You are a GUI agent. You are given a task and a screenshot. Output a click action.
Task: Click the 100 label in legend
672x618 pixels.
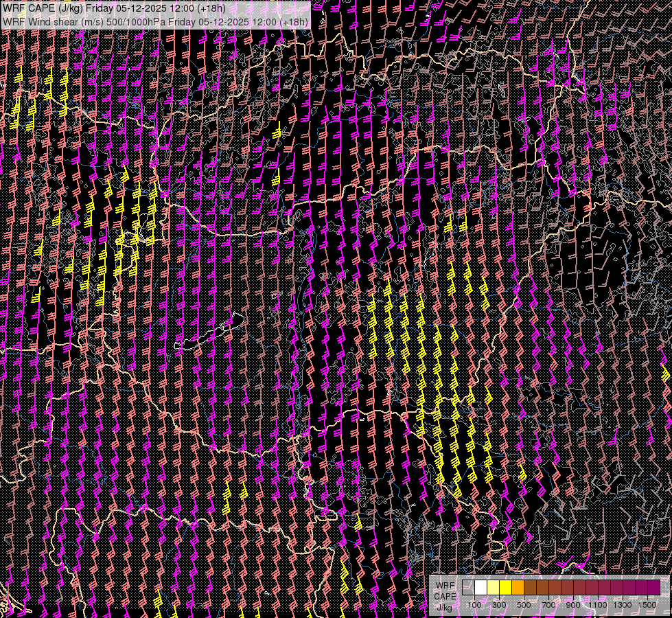pyautogui.click(x=474, y=604)
